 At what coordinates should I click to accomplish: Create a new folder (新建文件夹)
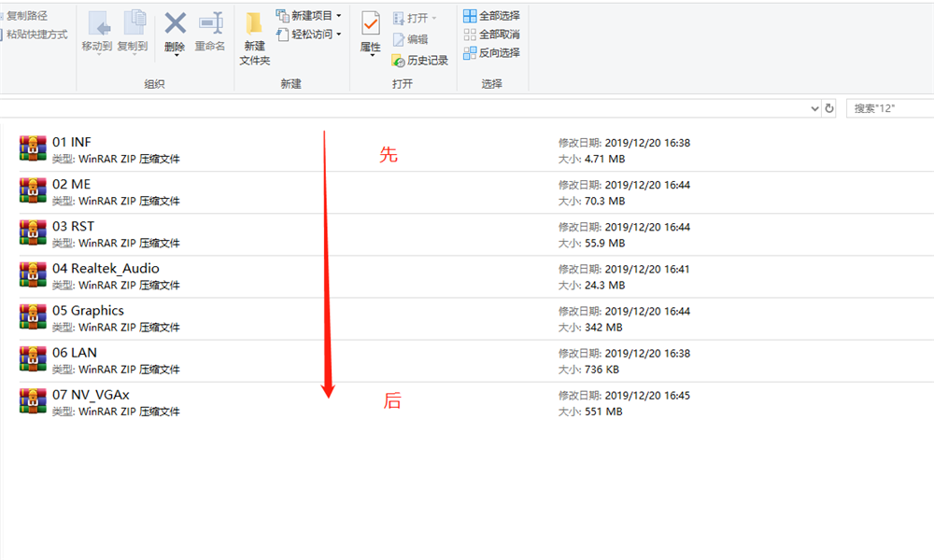point(254,37)
